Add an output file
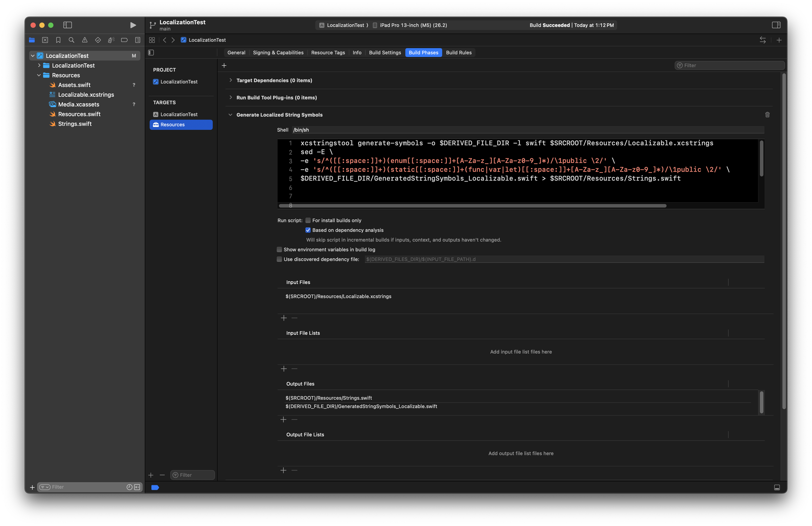This screenshot has height=526, width=812. [x=284, y=420]
